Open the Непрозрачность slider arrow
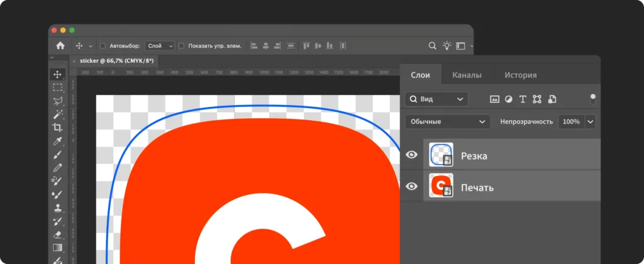644x264 pixels. click(x=591, y=121)
